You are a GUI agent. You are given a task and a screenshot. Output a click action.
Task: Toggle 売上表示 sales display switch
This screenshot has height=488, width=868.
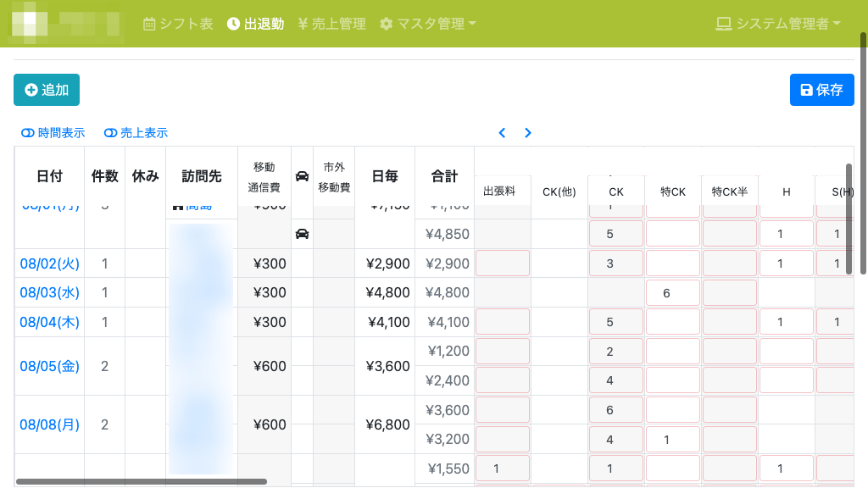pos(136,133)
